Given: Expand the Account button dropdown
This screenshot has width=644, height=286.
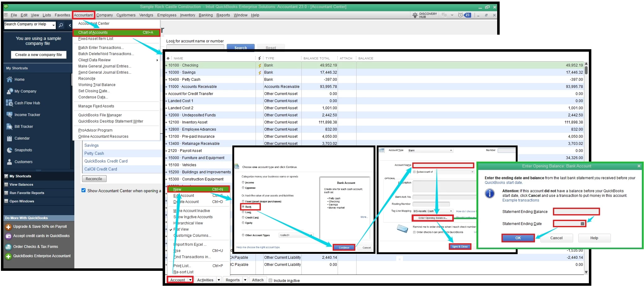Looking at the screenshot, I should (x=190, y=280).
